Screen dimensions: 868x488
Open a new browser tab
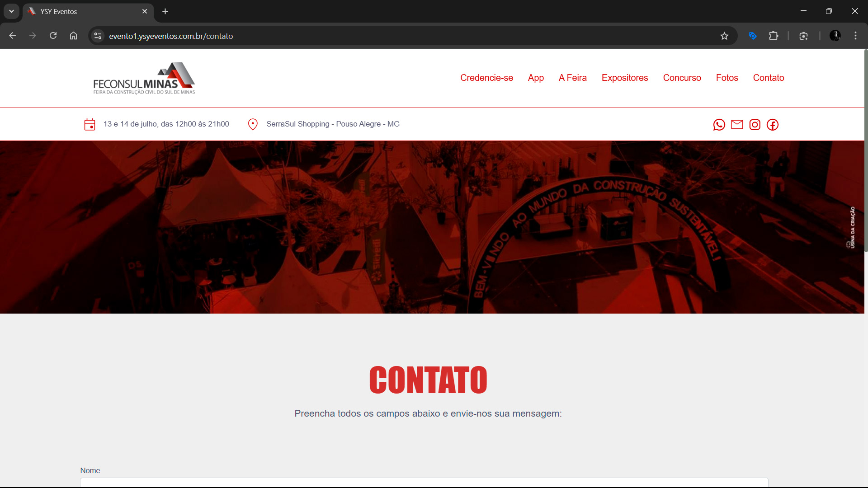(165, 11)
